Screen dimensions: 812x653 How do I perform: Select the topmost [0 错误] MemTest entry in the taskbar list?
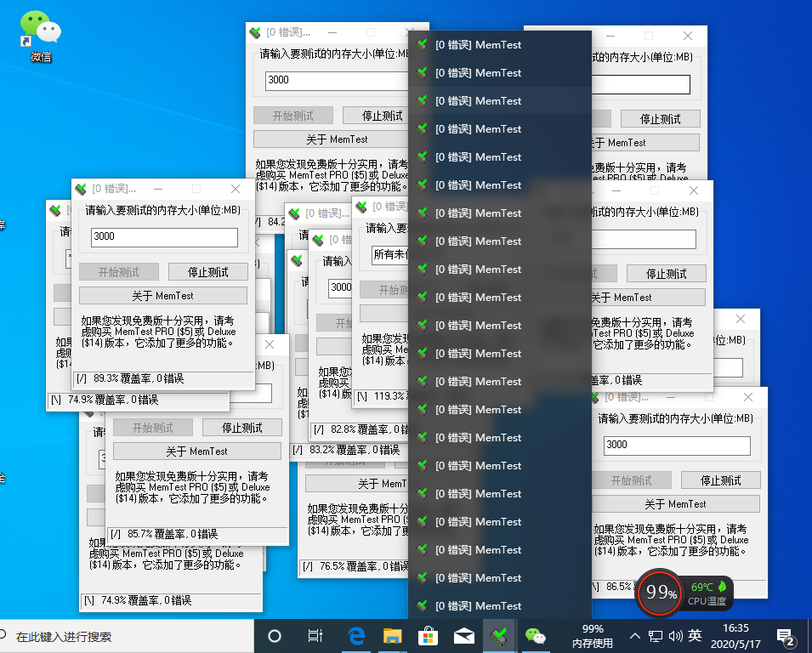500,45
